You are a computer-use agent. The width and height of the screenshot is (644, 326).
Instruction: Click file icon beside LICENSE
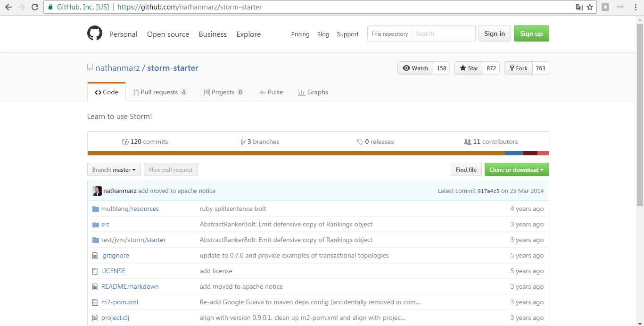[x=95, y=271]
